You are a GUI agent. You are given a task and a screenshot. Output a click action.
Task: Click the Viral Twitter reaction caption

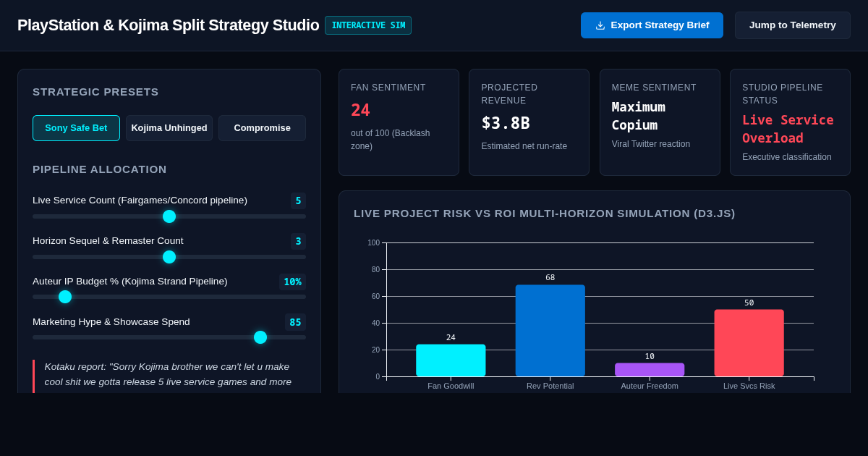(x=651, y=144)
